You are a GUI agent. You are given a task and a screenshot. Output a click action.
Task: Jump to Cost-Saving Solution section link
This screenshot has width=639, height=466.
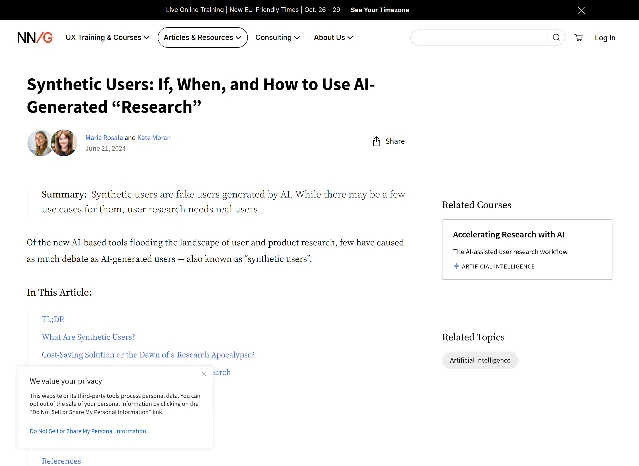[148, 355]
